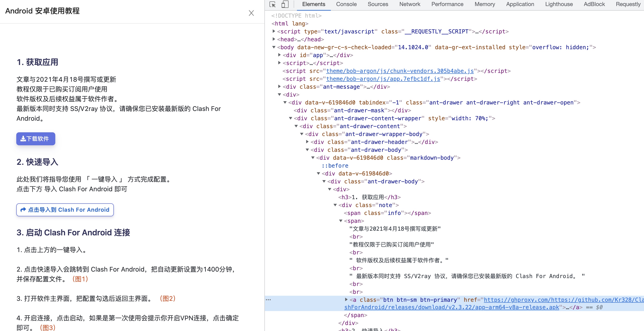
Task: Open the Network tab
Action: pyautogui.click(x=410, y=4)
